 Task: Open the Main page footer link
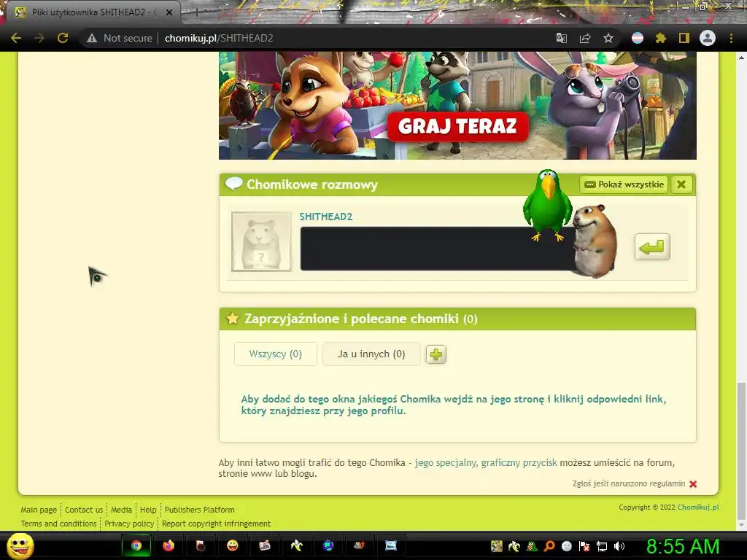coord(39,510)
